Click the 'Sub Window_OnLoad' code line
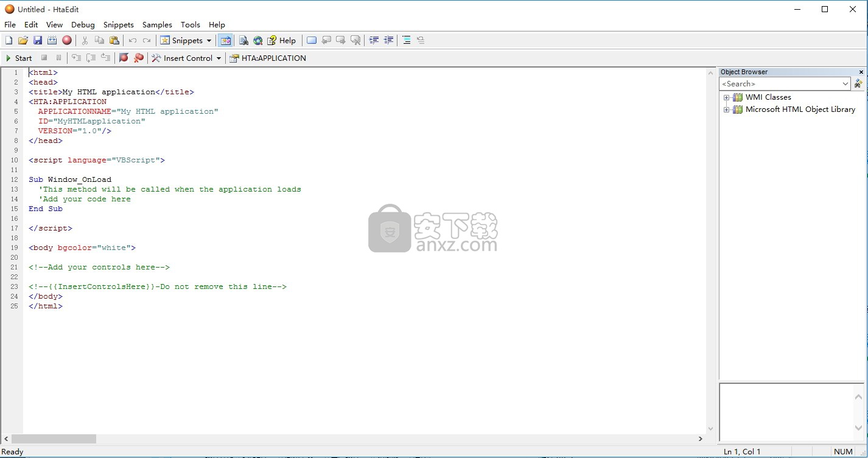Image resolution: width=868 pixels, height=458 pixels. pyautogui.click(x=70, y=179)
